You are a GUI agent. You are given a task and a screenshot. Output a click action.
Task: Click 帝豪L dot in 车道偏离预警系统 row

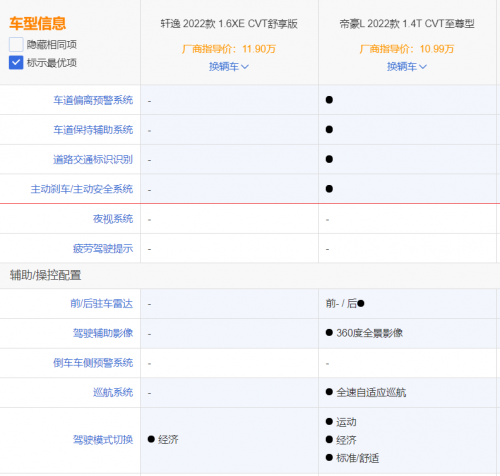pos(329,100)
